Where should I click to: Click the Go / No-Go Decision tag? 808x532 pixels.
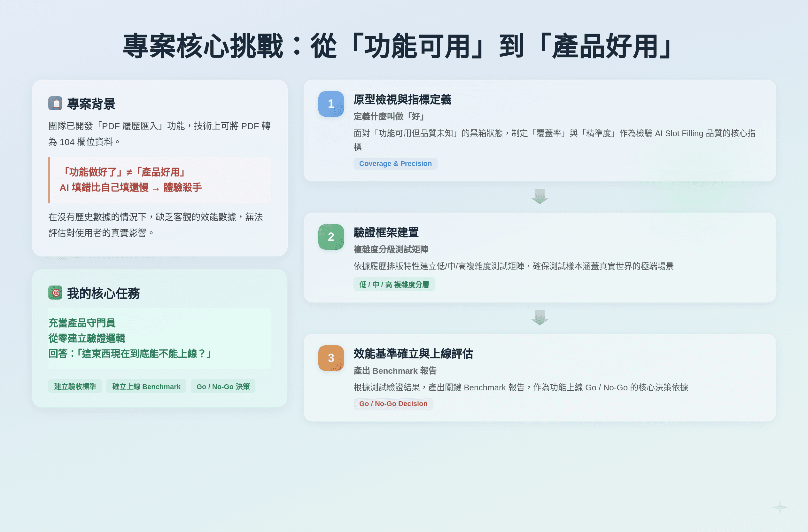(393, 404)
